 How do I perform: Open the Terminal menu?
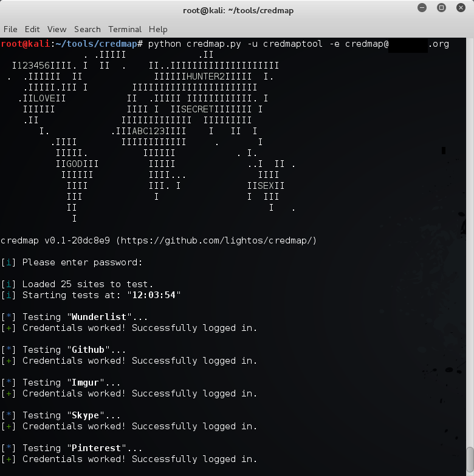(x=125, y=29)
